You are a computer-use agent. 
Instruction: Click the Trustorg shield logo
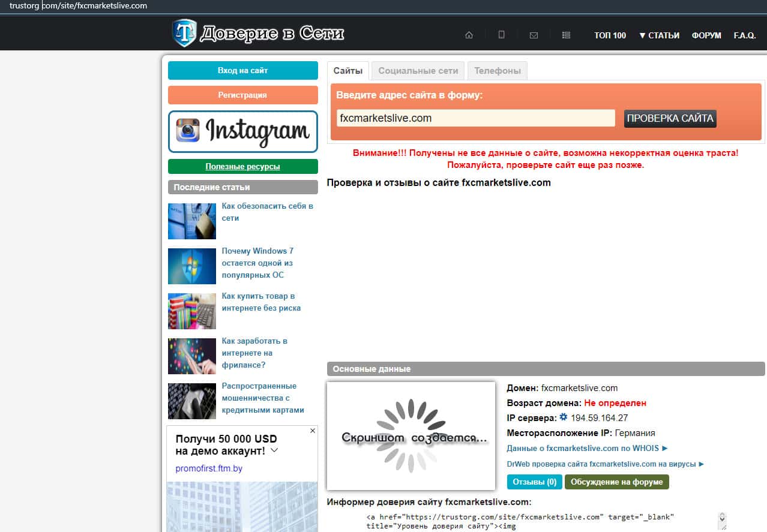pyautogui.click(x=184, y=33)
